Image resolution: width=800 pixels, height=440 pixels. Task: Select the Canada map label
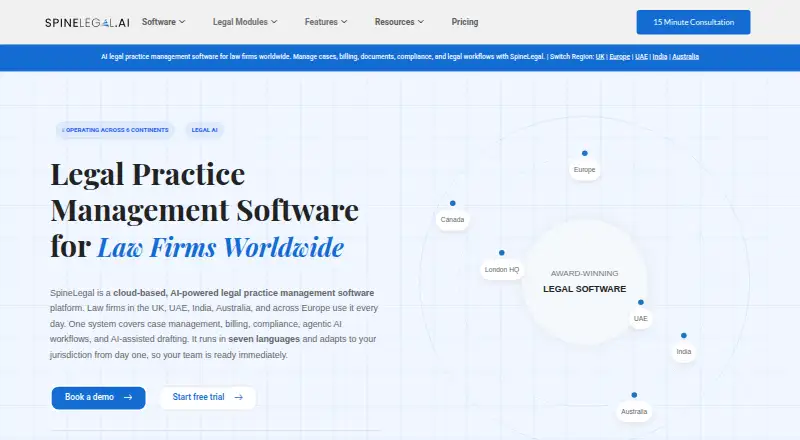click(x=452, y=219)
